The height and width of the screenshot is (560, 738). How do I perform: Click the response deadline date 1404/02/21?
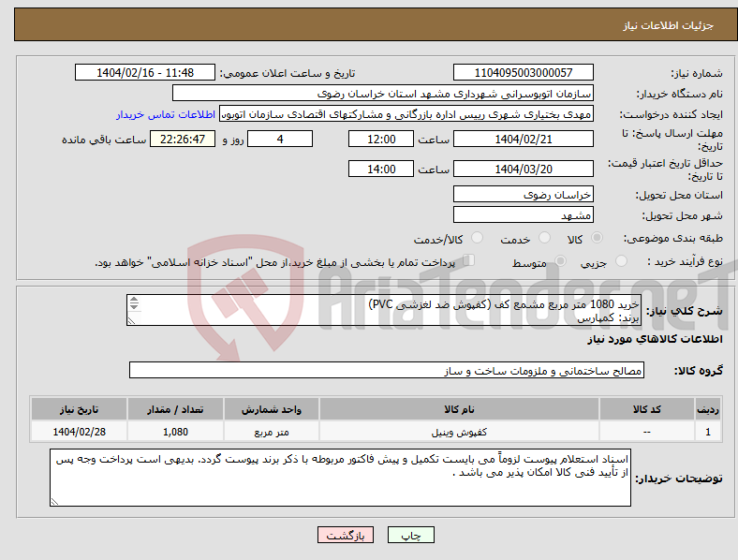[523, 139]
